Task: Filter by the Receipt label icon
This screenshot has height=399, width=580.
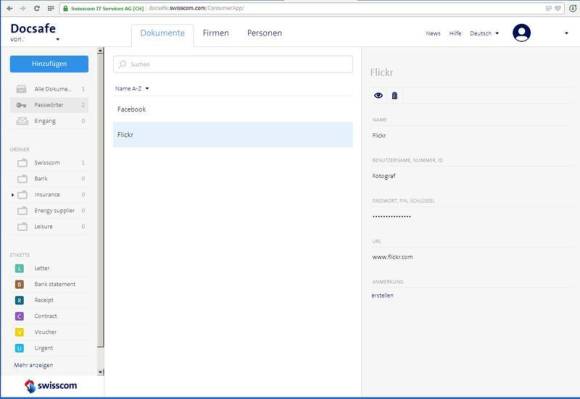Action: coord(19,300)
